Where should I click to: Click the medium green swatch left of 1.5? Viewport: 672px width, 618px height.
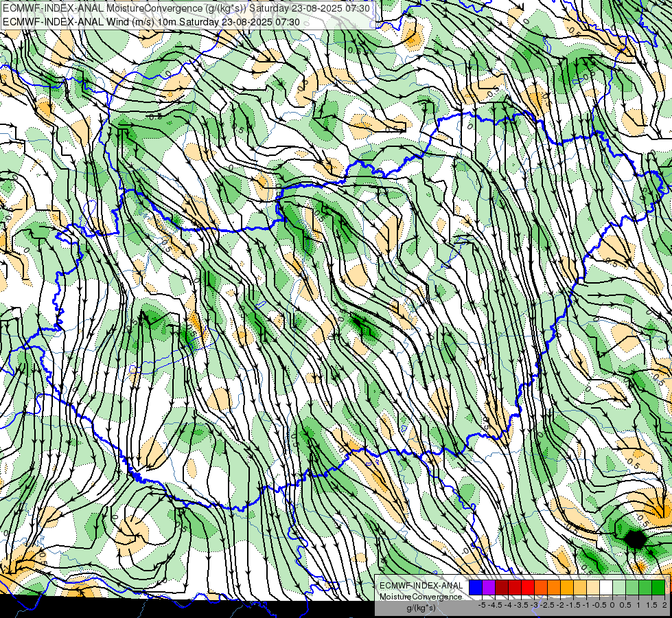click(645, 587)
